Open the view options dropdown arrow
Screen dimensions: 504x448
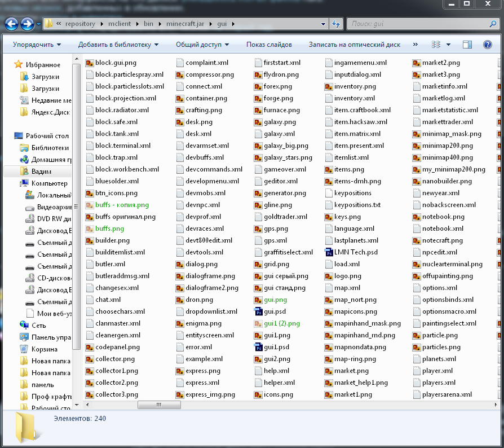pos(449,45)
